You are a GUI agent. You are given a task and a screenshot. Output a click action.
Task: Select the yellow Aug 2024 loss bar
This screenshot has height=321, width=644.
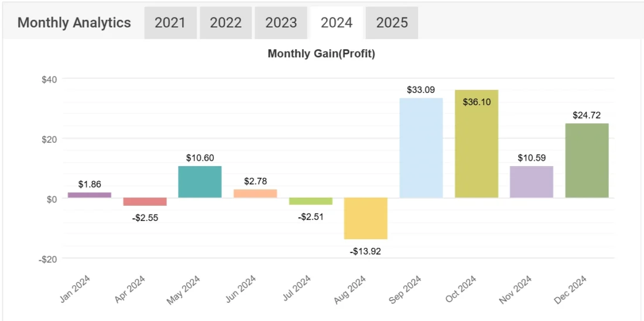pyautogui.click(x=366, y=218)
